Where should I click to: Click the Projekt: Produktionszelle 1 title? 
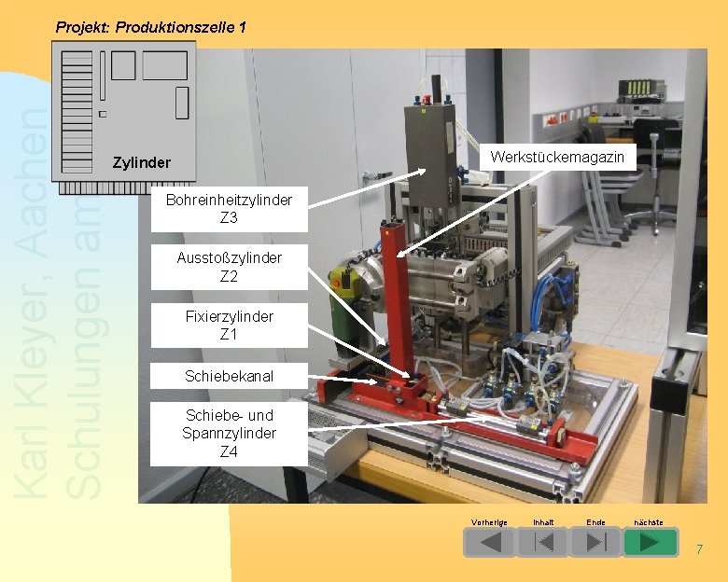tap(151, 27)
